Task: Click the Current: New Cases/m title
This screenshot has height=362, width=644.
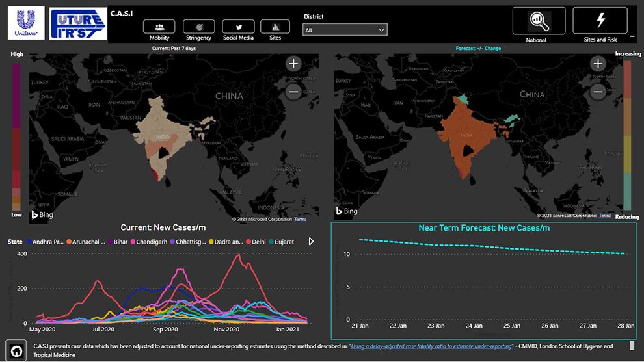Action: [x=163, y=227]
